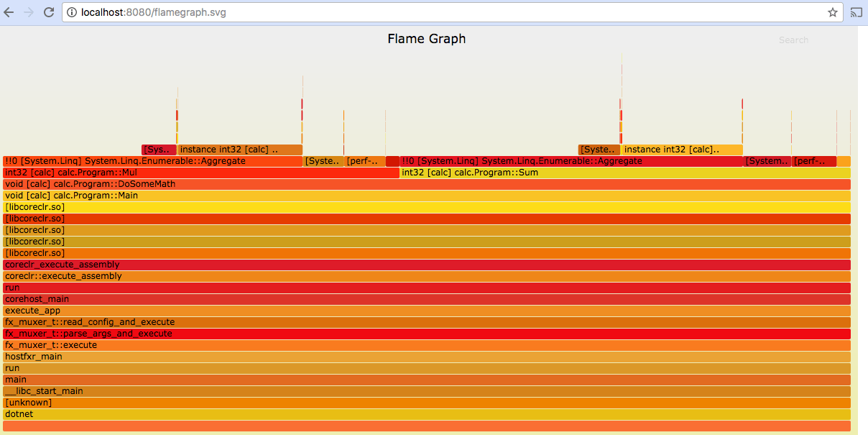Click the coreclr_execute_assembly frame
Image resolution: width=868 pixels, height=435 pixels.
(x=427, y=265)
